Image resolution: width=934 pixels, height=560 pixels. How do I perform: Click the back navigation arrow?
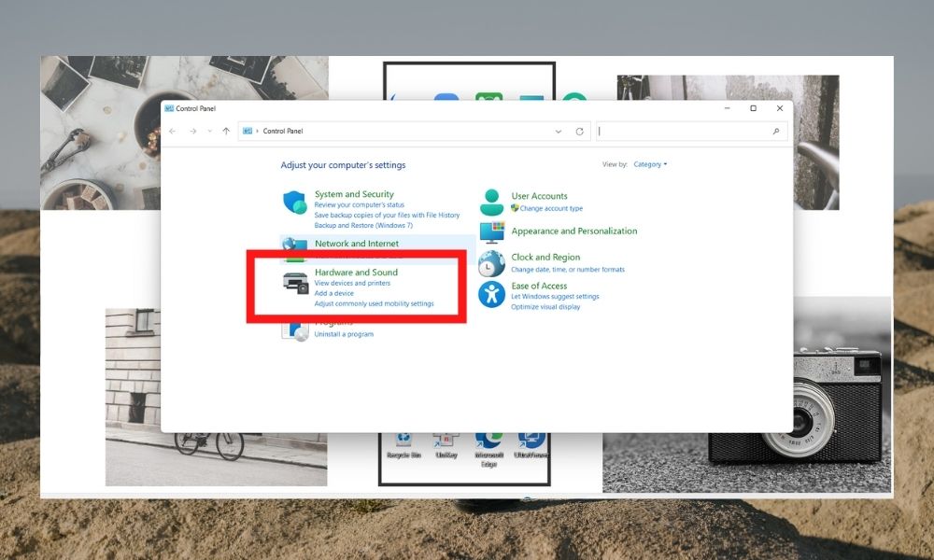point(173,131)
